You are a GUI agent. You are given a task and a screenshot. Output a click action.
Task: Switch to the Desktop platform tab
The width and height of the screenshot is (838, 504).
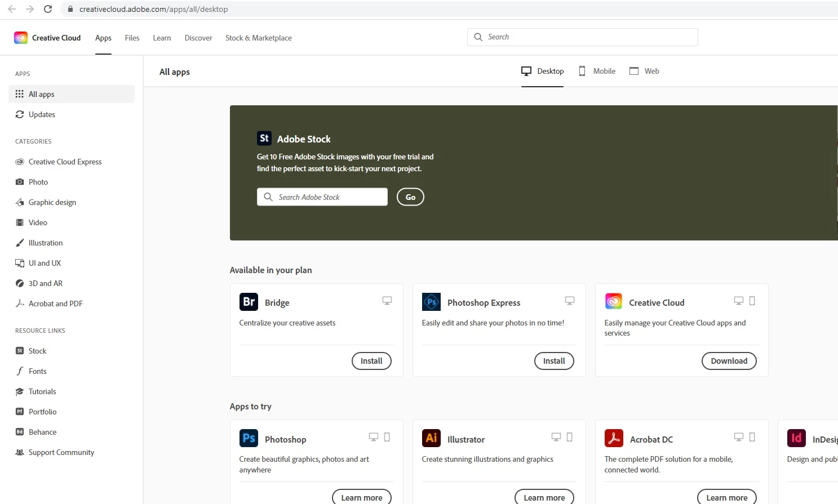point(542,71)
